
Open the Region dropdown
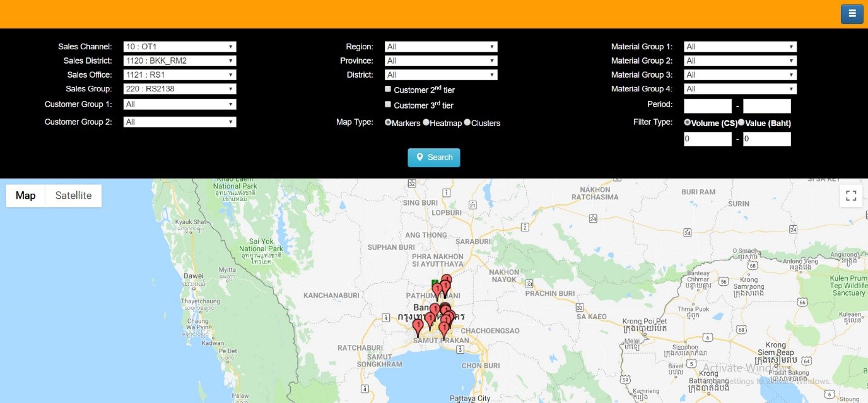click(441, 47)
